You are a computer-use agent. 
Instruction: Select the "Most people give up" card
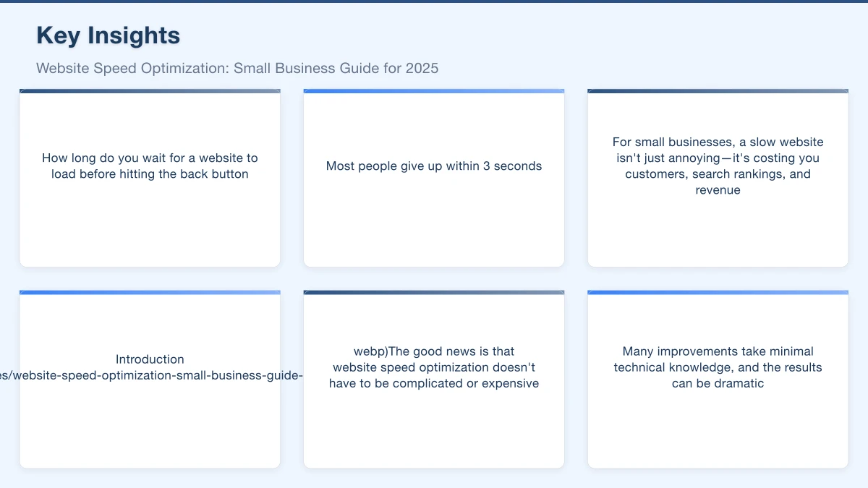(434, 166)
